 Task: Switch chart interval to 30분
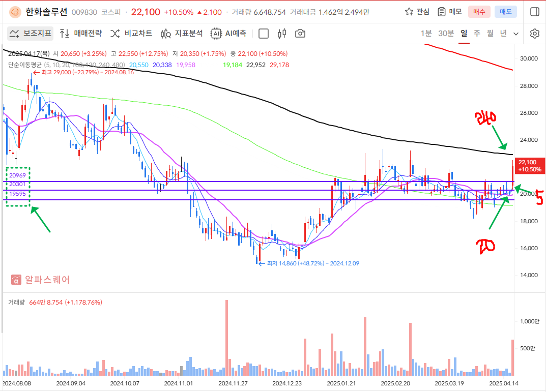pos(446,34)
